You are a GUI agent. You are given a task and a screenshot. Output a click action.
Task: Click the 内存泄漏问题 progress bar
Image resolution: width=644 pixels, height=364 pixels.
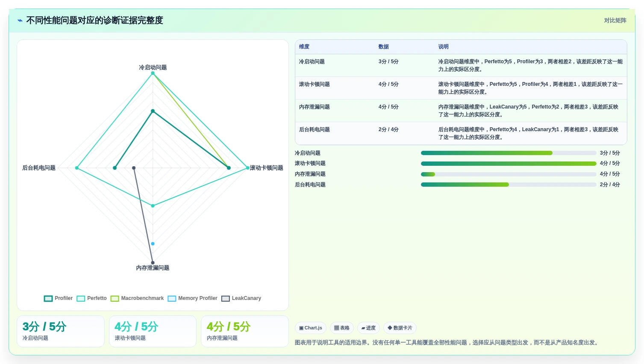tap(509, 174)
